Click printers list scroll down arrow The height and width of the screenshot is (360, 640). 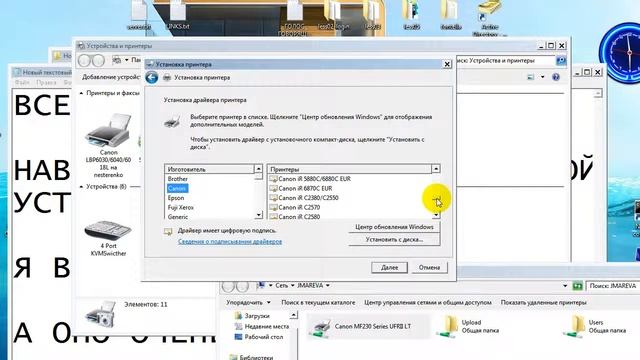tap(436, 215)
